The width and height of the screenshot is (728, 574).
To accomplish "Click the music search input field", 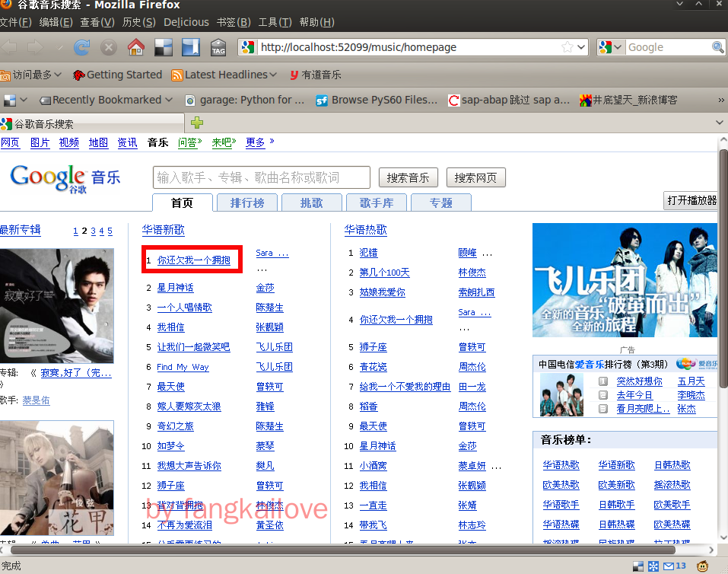I will 262,177.
